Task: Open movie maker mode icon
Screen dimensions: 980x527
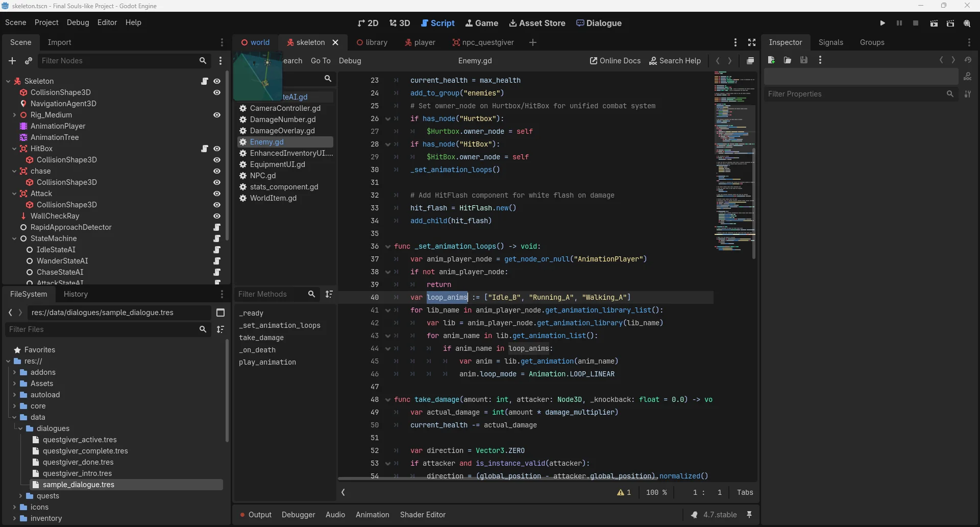Action: [967, 23]
